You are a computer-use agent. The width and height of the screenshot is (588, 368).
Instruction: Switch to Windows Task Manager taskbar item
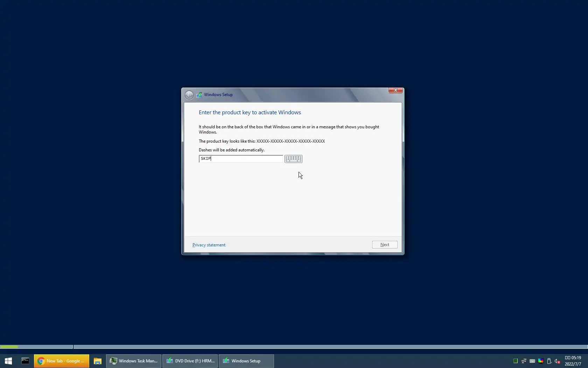(134, 361)
